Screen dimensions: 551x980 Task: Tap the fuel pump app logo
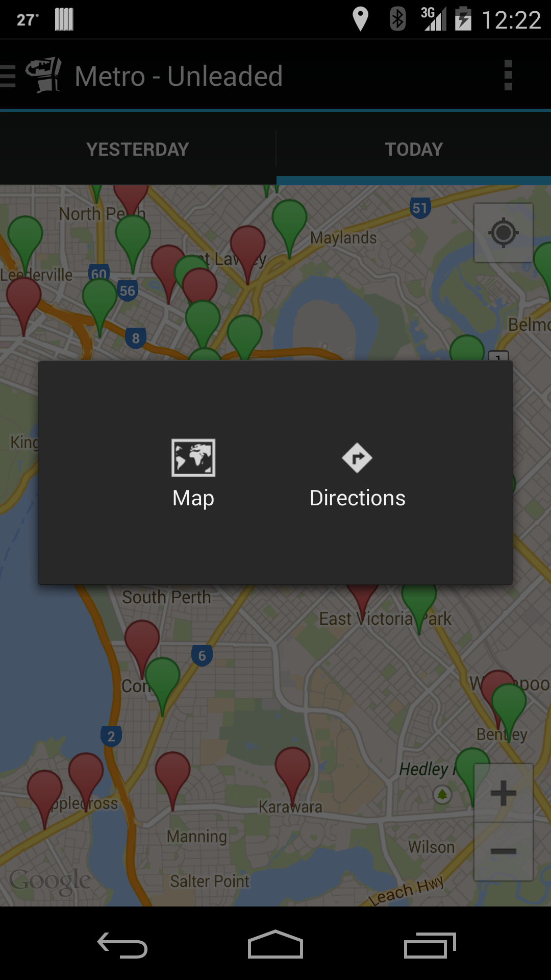(43, 75)
